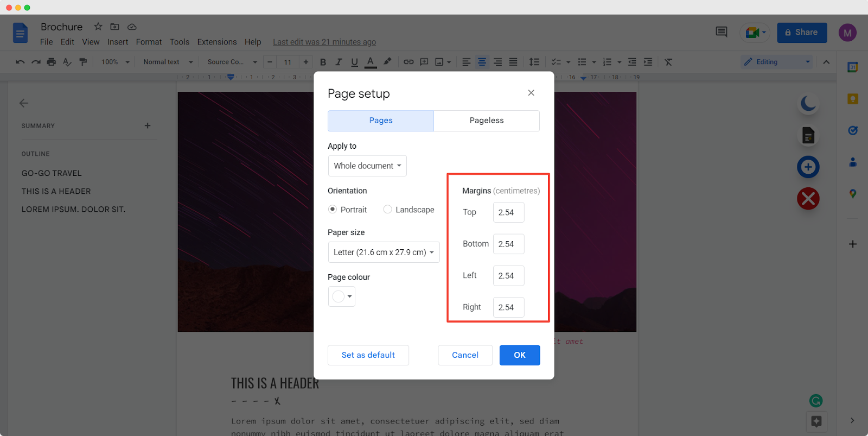Add a summary with the plus icon

point(148,125)
